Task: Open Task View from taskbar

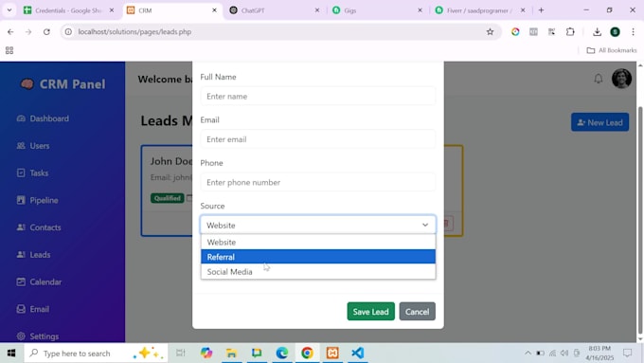Action: (x=181, y=354)
